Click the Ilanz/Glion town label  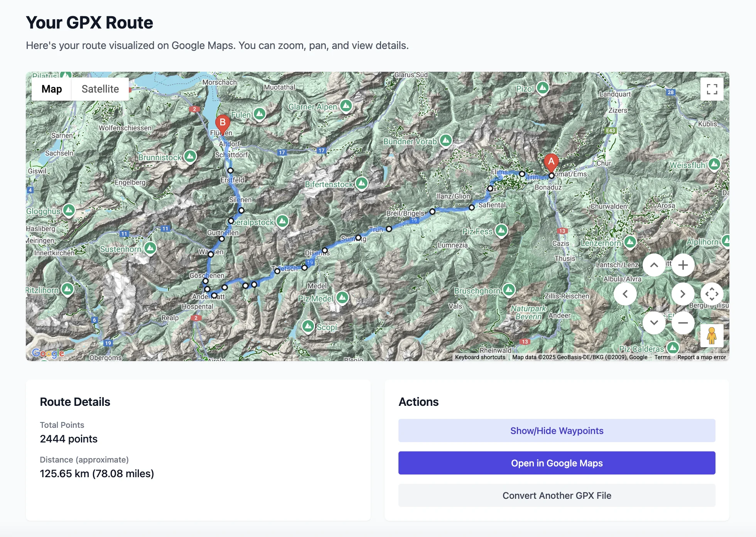453,196
